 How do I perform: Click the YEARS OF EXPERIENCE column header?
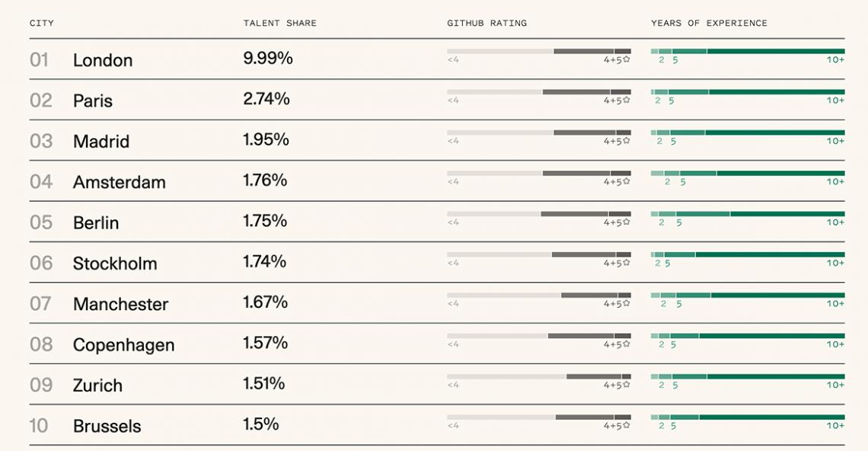coord(709,24)
